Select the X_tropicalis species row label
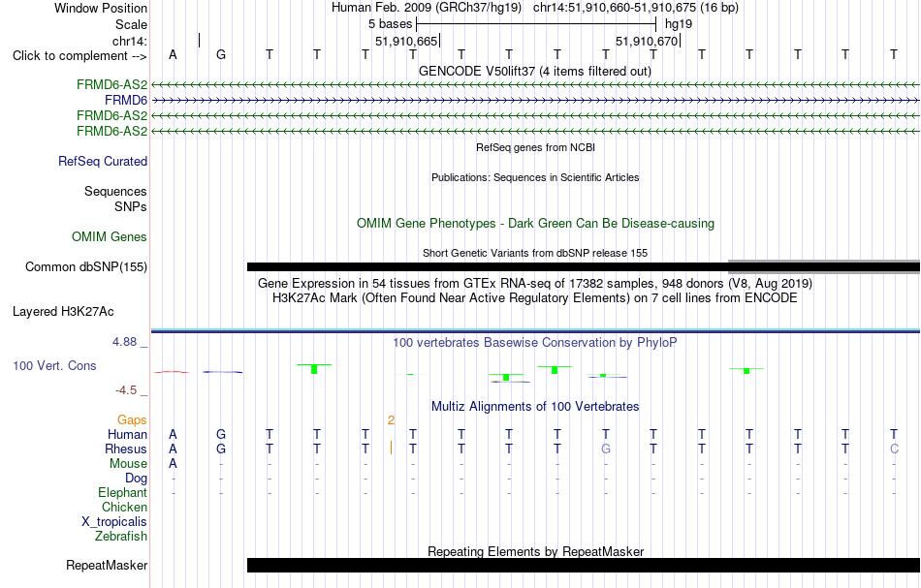The height and width of the screenshot is (588, 921). 114,522
